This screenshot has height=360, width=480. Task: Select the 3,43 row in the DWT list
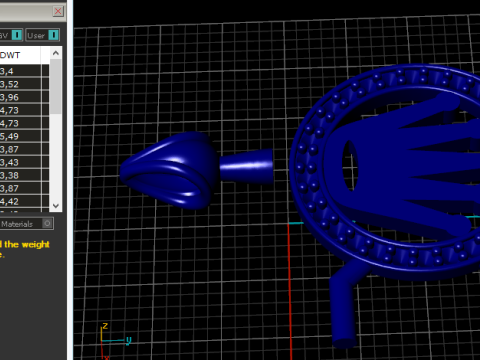[24, 162]
